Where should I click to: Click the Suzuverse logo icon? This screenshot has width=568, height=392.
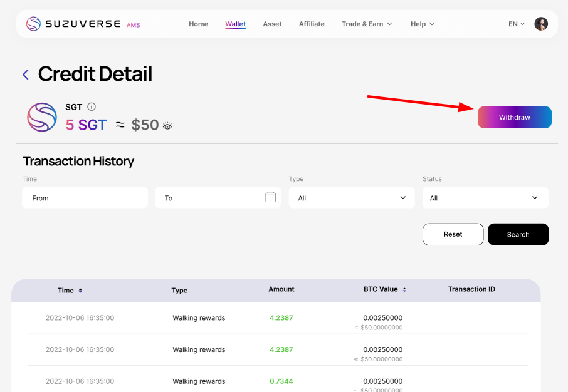33,24
